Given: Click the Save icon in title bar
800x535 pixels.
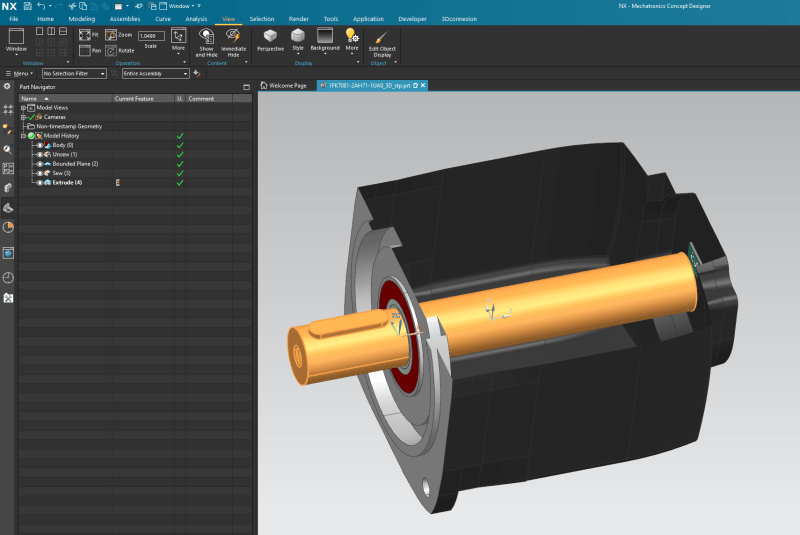Looking at the screenshot, I should pos(28,6).
